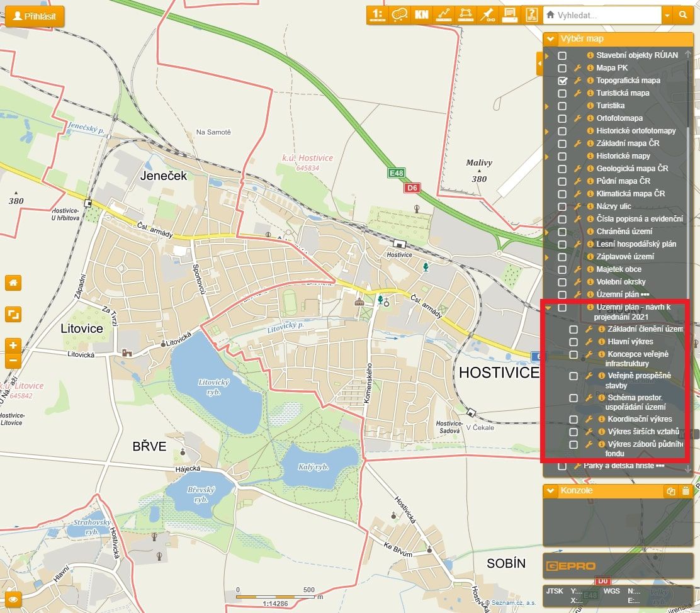Open the map scale tool
This screenshot has height=613, width=700.
click(x=377, y=14)
